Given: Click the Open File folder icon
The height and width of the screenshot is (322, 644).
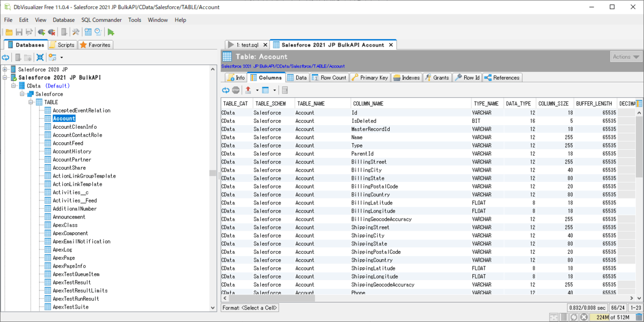Looking at the screenshot, I should click(x=9, y=32).
